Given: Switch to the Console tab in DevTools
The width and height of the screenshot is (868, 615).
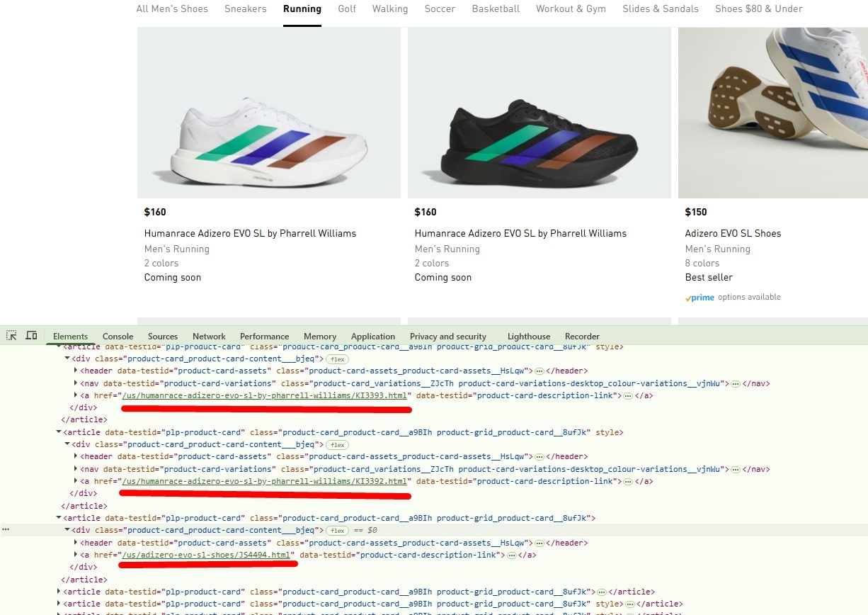Looking at the screenshot, I should point(118,337).
